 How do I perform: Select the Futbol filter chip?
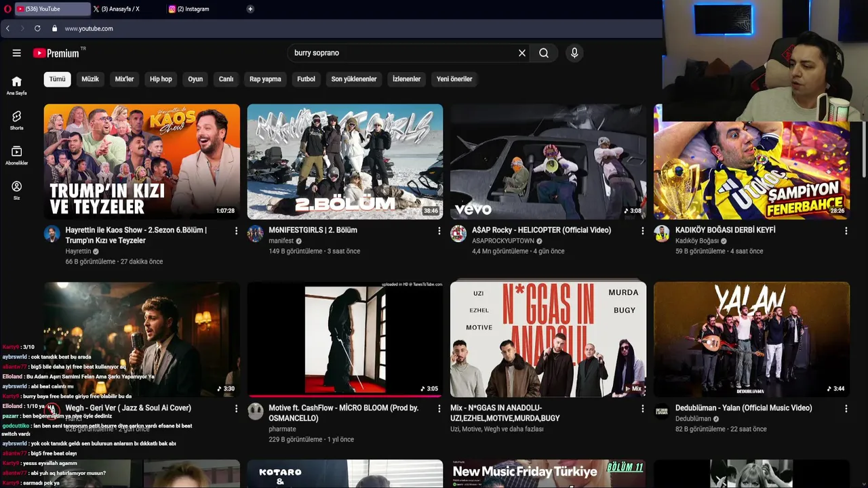coord(306,79)
